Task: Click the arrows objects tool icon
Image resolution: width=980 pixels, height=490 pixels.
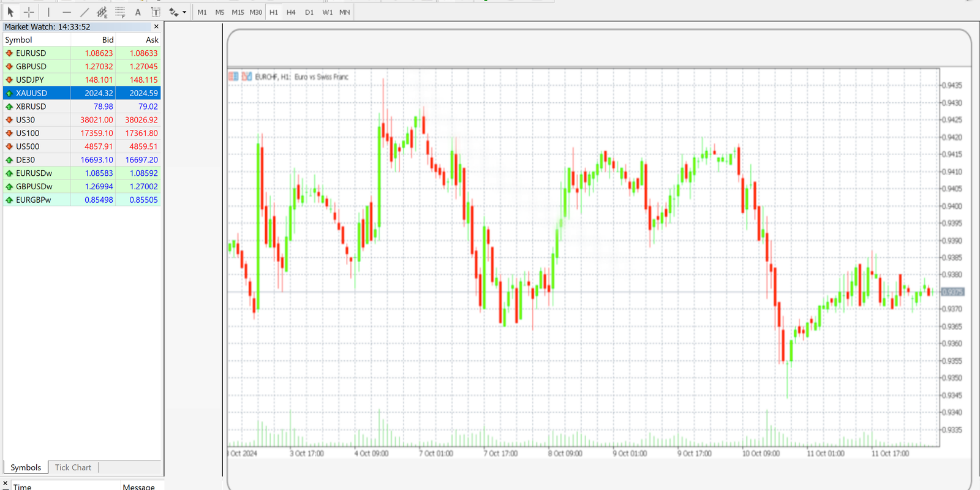Action: [x=174, y=12]
